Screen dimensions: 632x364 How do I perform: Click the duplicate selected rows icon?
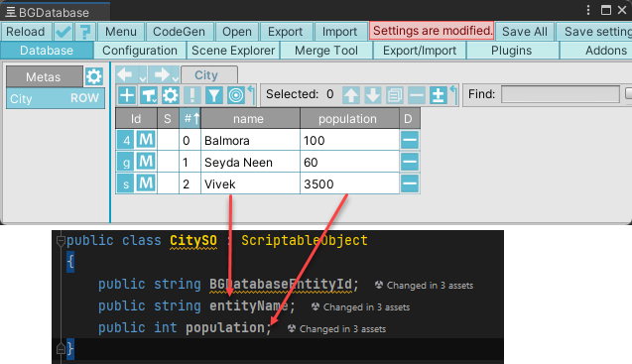coord(395,95)
